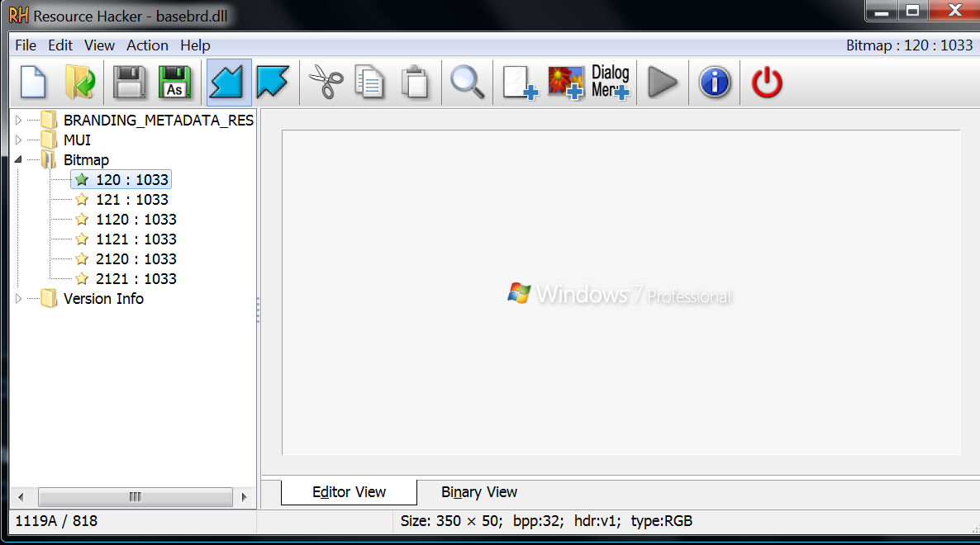This screenshot has width=980, height=545.
Task: Select bitmap resource 1120 : 1033
Action: pos(136,220)
